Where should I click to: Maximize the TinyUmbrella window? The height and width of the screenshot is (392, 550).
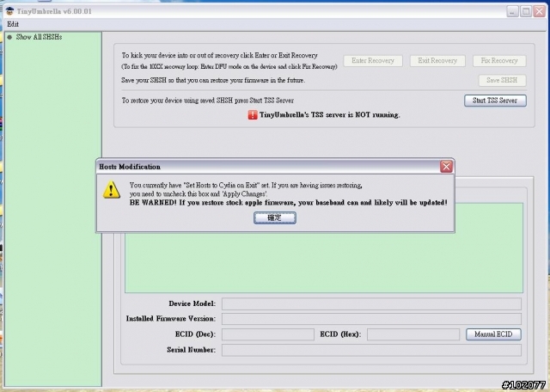[525, 11]
